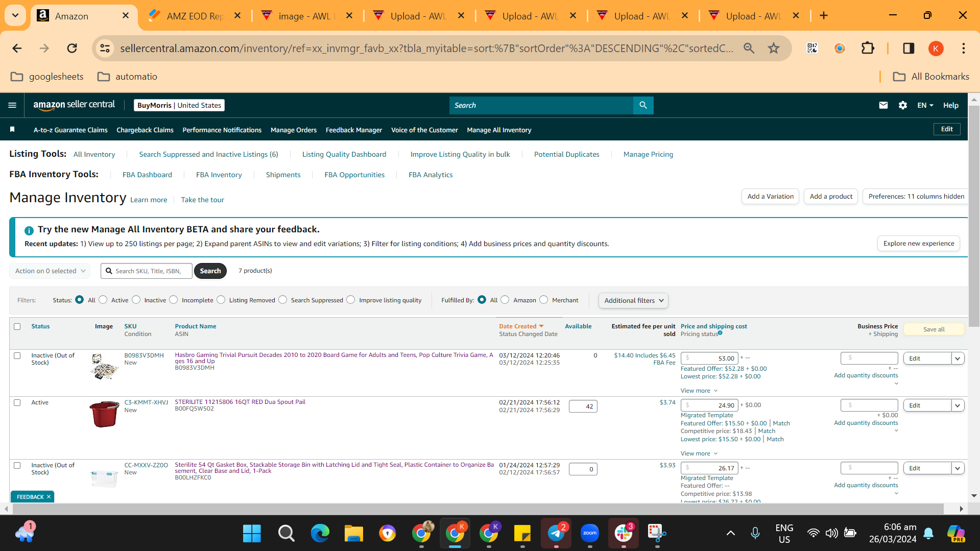Viewport: 980px width, 551px height.
Task: Bookmark this page with star icon
Action: [x=774, y=49]
